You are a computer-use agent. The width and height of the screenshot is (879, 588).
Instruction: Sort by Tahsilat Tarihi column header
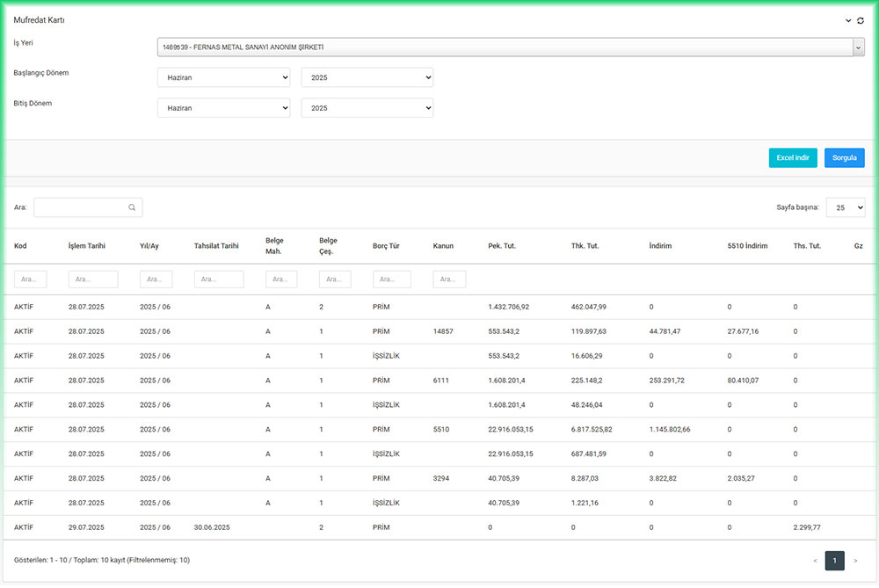pyautogui.click(x=216, y=246)
